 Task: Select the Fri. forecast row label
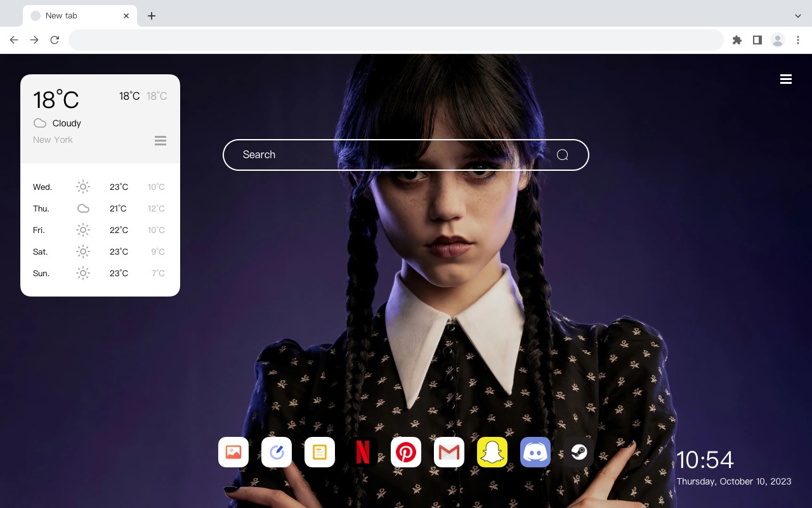39,230
